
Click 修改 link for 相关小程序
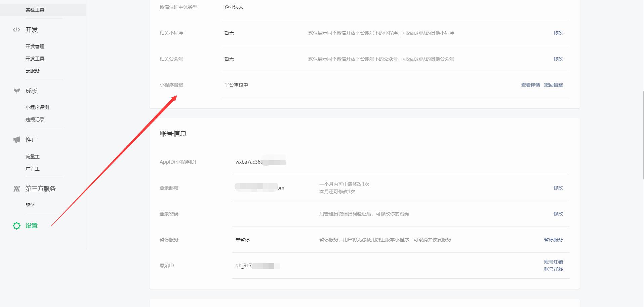(x=558, y=33)
